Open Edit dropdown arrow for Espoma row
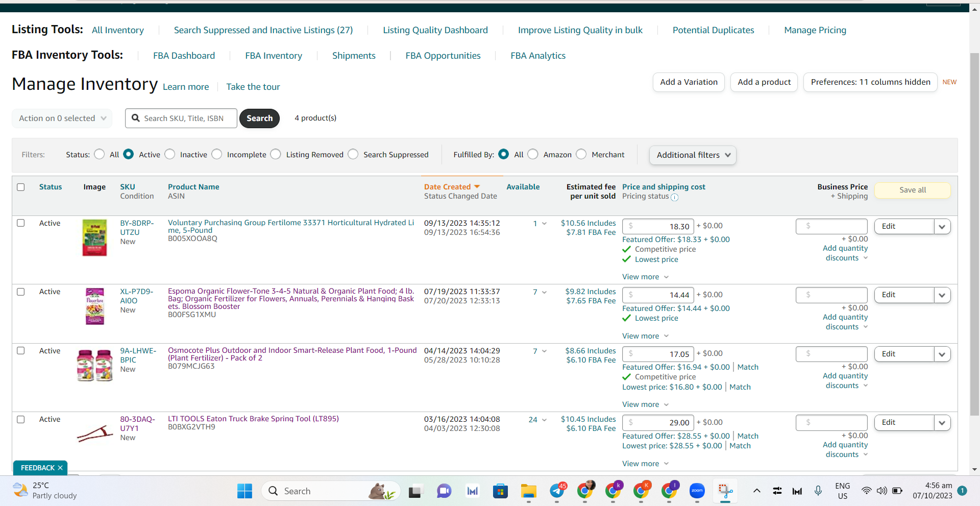This screenshot has width=980, height=506. click(942, 295)
